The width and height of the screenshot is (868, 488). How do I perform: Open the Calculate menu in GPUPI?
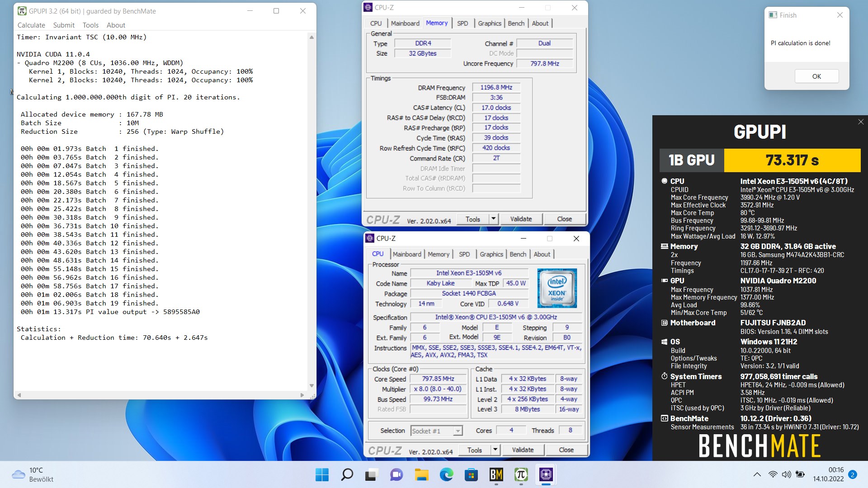point(31,25)
